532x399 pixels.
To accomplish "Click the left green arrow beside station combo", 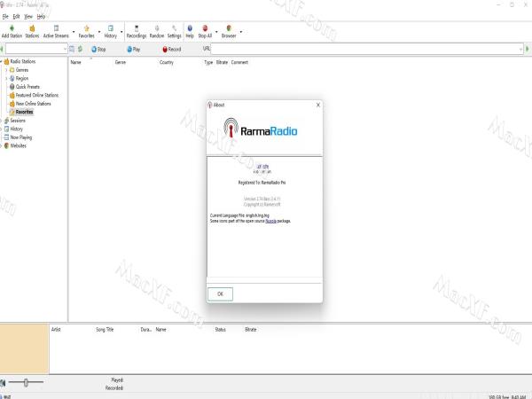I will 2,49.
